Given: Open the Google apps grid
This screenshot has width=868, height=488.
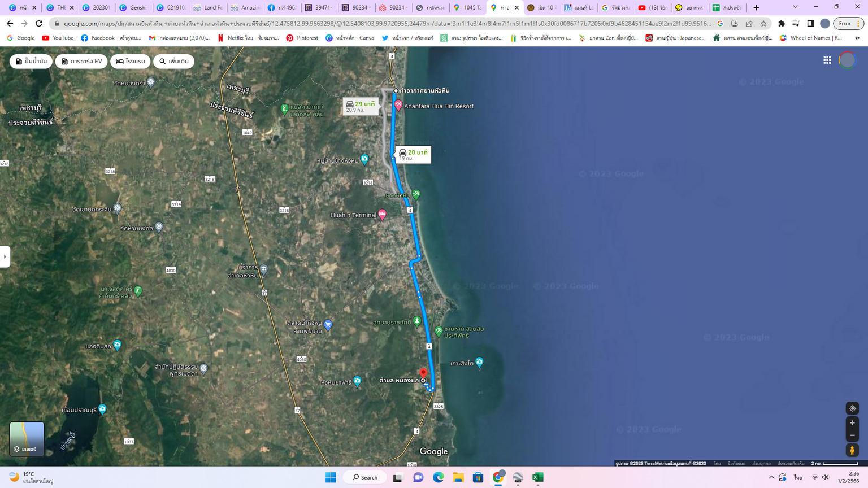Looking at the screenshot, I should 827,60.
